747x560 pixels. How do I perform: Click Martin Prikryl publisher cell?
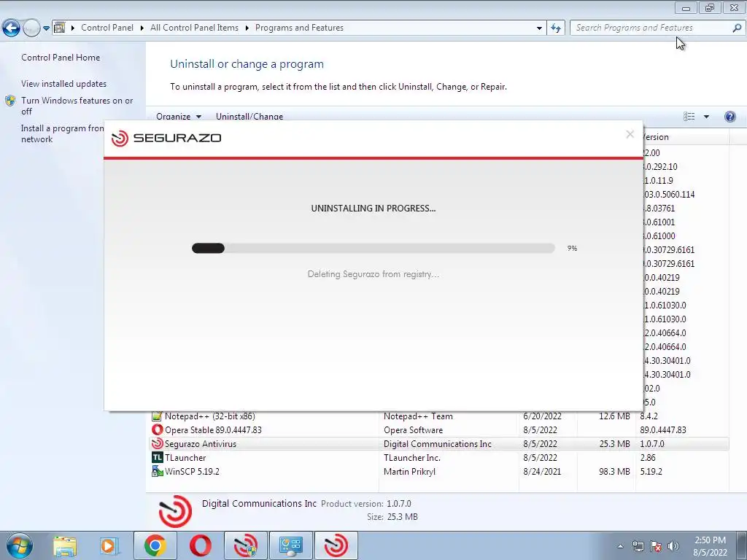[409, 472]
